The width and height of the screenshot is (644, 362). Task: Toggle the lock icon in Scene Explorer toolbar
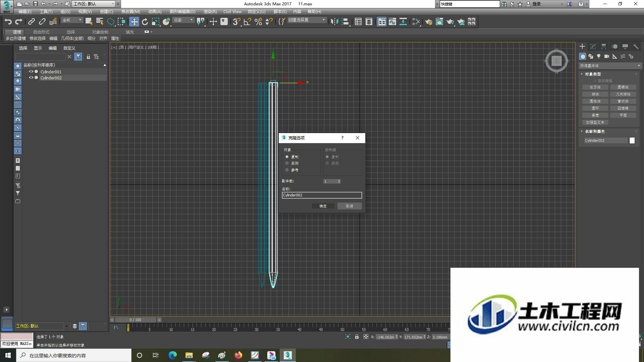pyautogui.click(x=88, y=57)
